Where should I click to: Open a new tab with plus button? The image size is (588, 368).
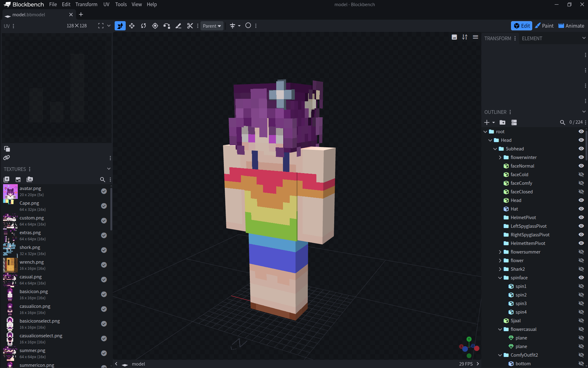click(81, 14)
